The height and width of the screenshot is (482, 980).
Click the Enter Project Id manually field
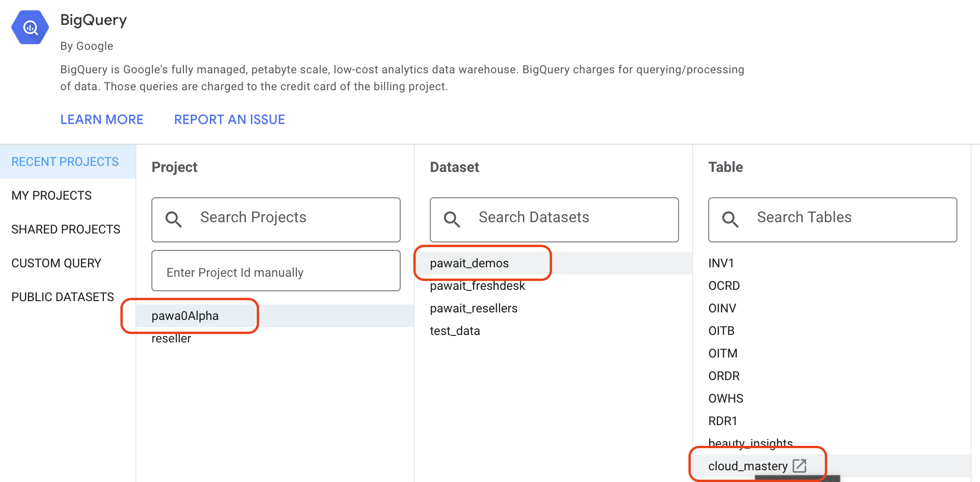click(x=276, y=271)
